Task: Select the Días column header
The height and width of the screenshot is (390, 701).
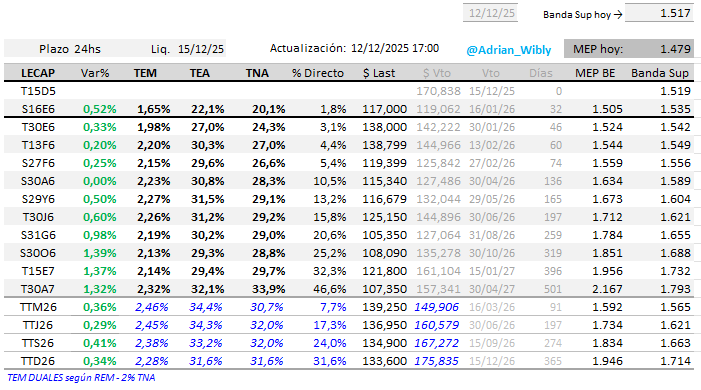Action: pos(541,73)
